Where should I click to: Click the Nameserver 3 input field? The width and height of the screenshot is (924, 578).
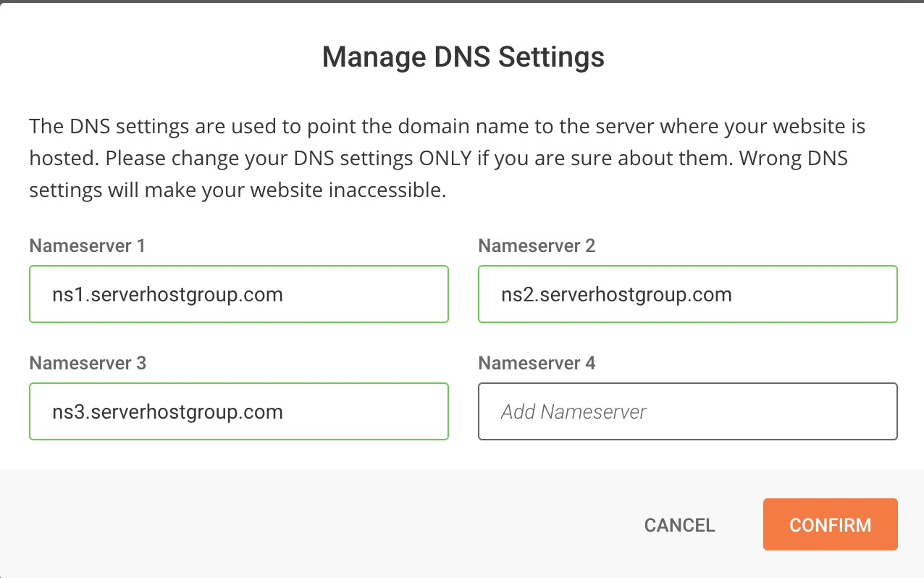[x=239, y=411]
